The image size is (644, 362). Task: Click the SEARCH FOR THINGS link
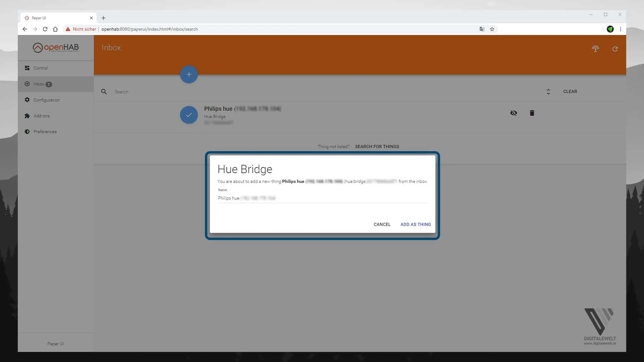click(377, 146)
